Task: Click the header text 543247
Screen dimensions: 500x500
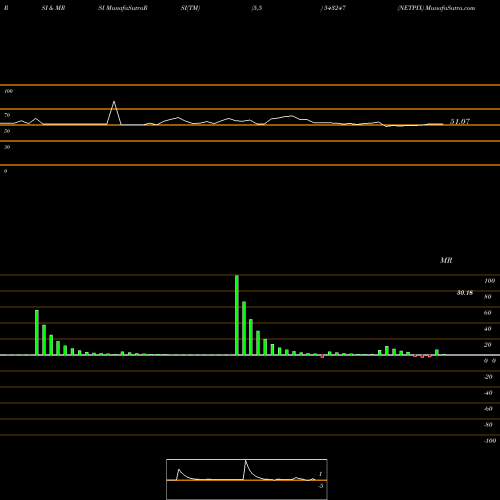Action: (335, 8)
